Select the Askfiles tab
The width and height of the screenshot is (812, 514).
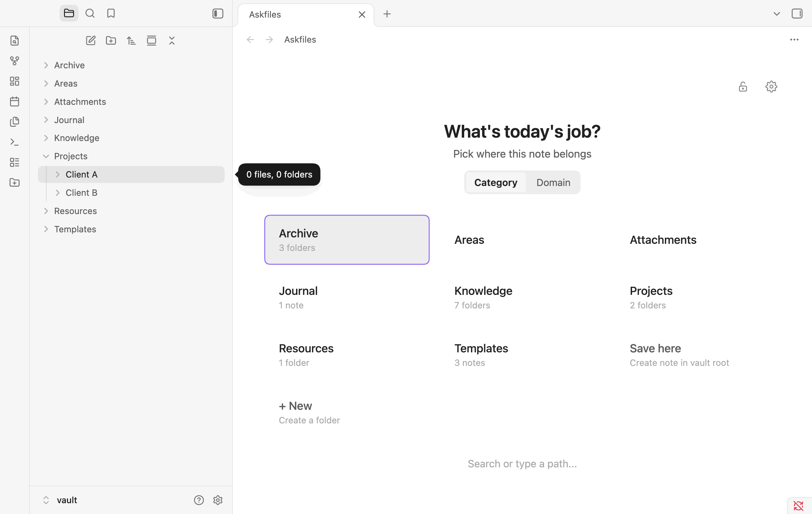click(x=306, y=15)
